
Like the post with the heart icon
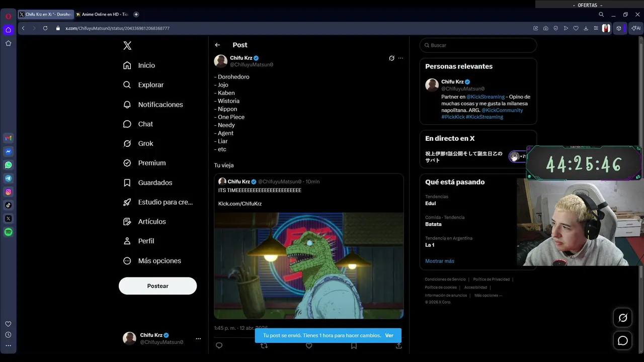pyautogui.click(x=309, y=346)
